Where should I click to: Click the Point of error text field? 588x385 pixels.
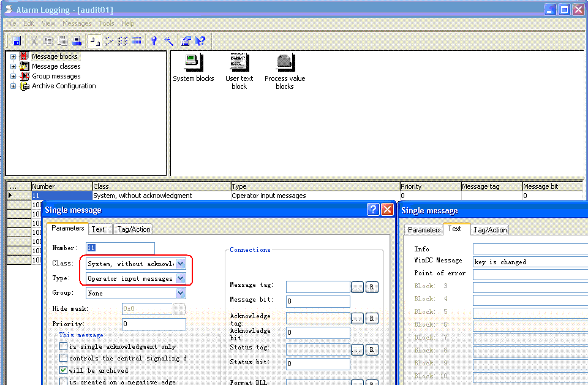(x=530, y=275)
